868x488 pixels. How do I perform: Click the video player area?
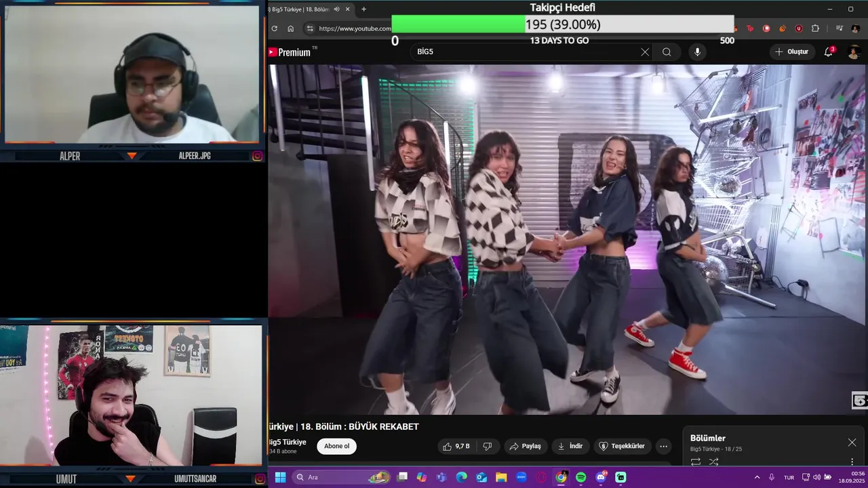click(568, 239)
